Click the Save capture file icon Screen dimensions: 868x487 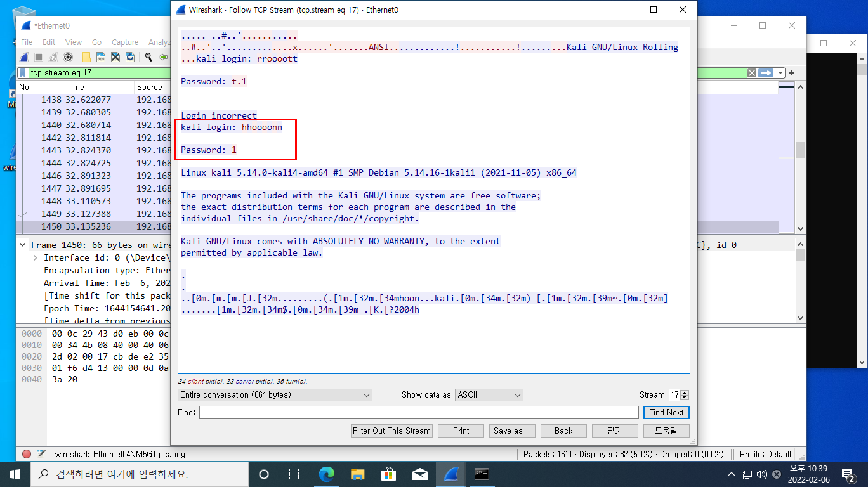pyautogui.click(x=101, y=57)
